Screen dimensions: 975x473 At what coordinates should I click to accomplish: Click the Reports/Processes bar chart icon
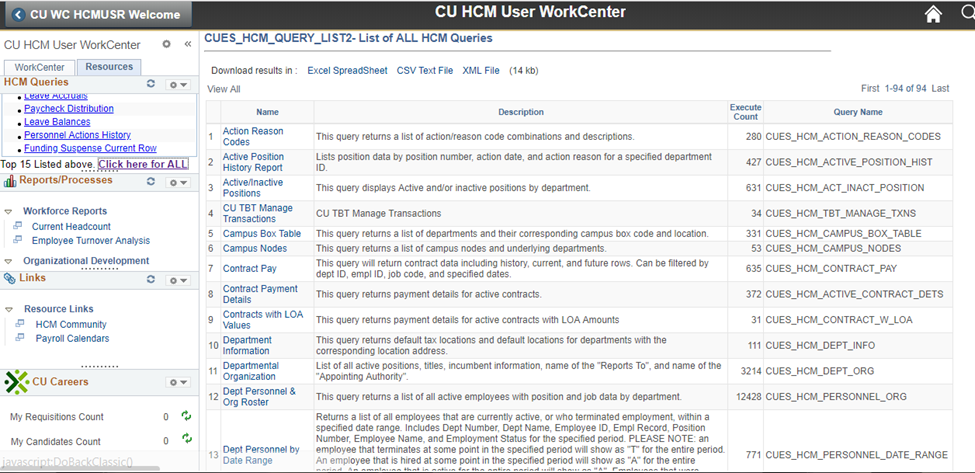pyautogui.click(x=9, y=181)
